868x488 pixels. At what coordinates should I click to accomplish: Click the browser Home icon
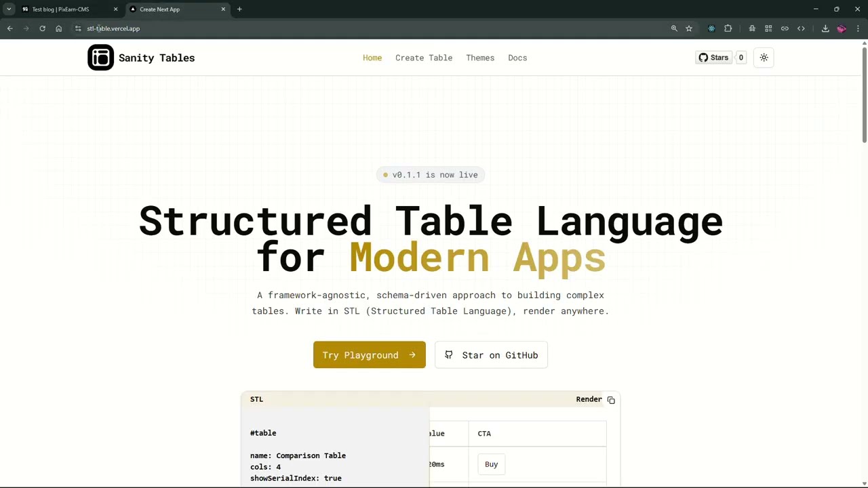[x=58, y=28]
